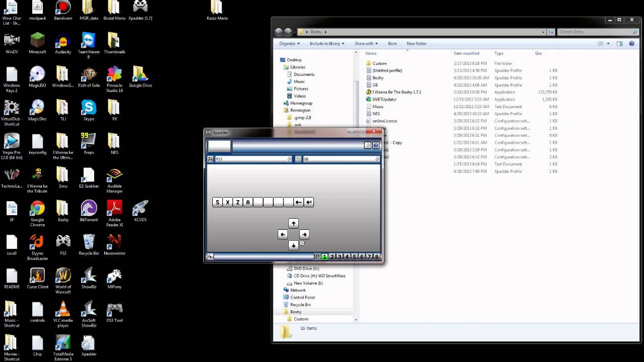
Task: Open D-pad settings small round icon
Action: (302, 243)
